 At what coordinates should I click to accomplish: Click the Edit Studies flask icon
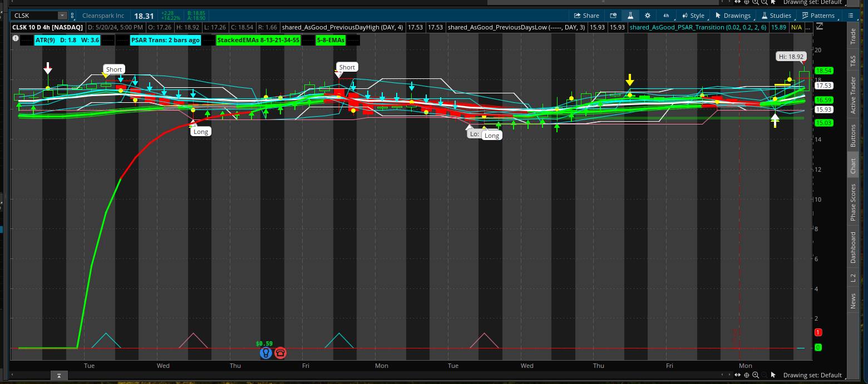[630, 16]
